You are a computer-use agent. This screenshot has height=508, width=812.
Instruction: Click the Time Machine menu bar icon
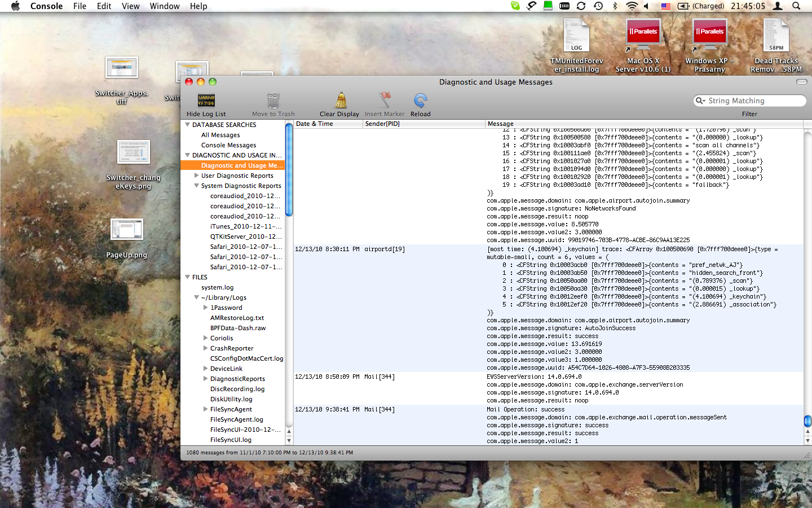click(598, 6)
